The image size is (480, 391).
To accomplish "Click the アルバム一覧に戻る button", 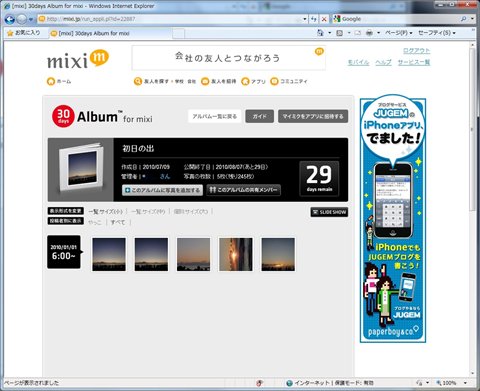I will coord(215,116).
